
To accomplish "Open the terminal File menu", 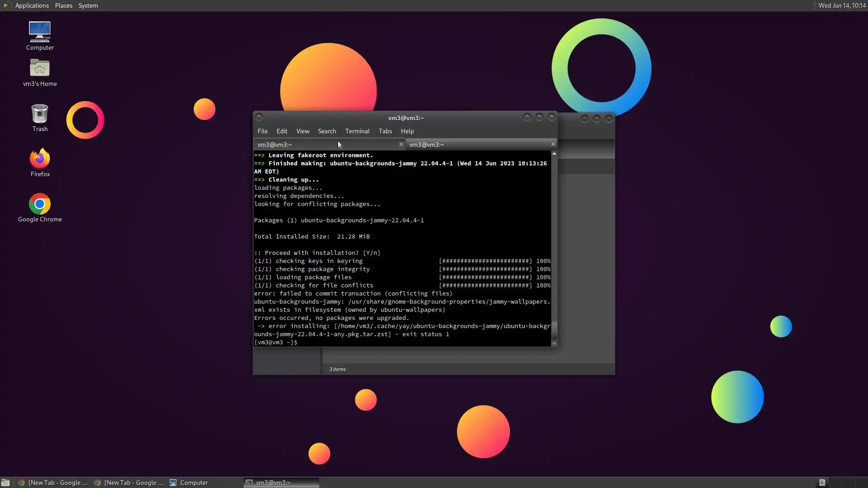I will pos(262,131).
